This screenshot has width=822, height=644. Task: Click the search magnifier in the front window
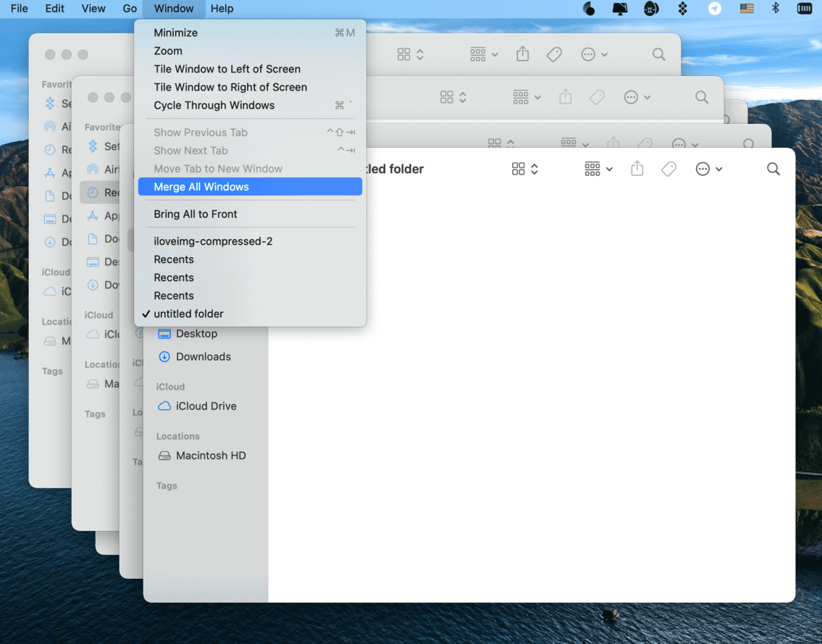tap(773, 169)
